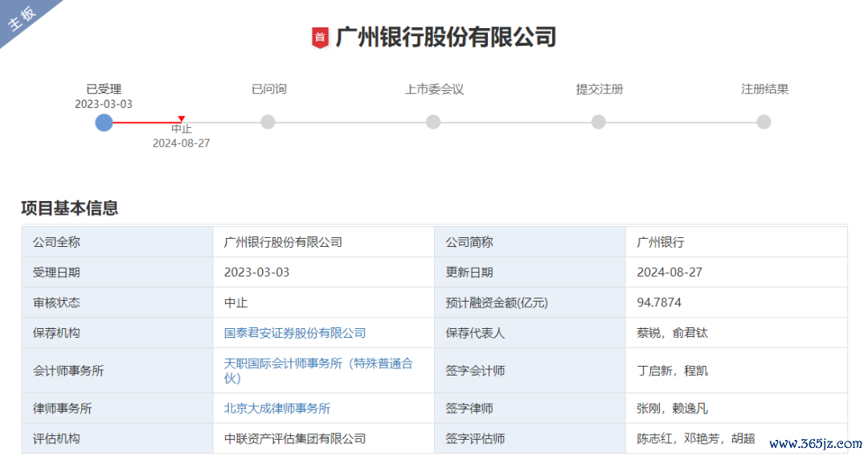Viewport: 868px width, 456px height.
Task: Click the 提交注册 stage label
Action: click(x=600, y=89)
